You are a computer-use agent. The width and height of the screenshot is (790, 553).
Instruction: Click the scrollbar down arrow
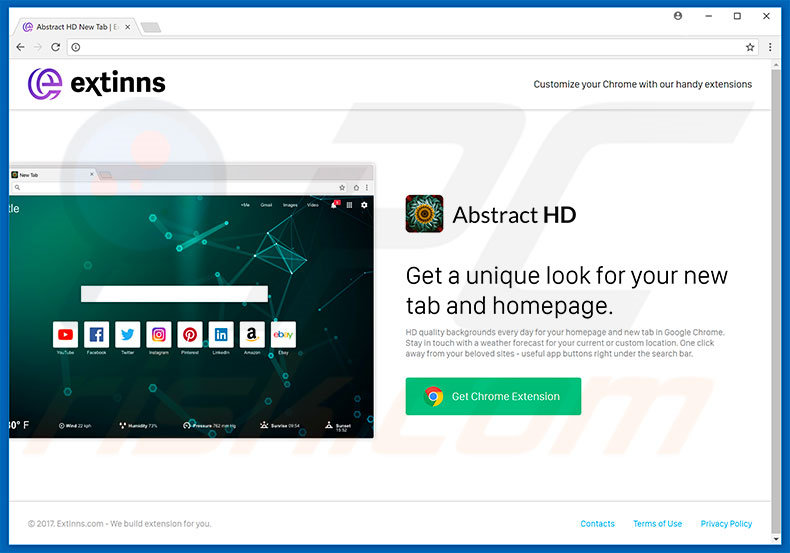click(776, 538)
